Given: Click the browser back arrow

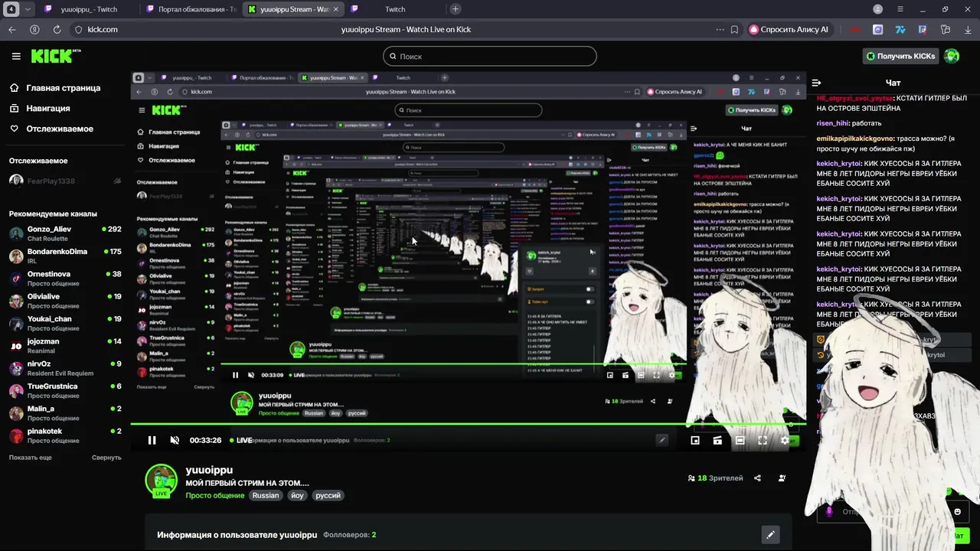Looking at the screenshot, I should click(12, 29).
